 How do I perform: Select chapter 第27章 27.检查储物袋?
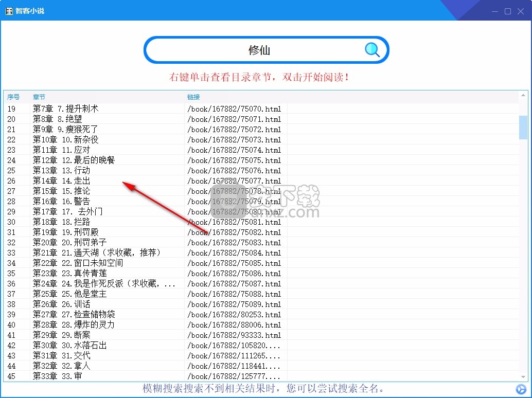tap(74, 314)
